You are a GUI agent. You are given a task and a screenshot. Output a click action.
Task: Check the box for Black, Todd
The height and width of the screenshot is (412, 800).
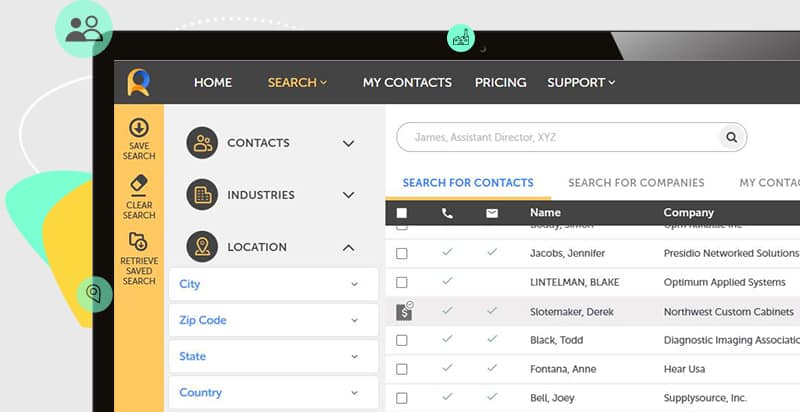pos(402,340)
